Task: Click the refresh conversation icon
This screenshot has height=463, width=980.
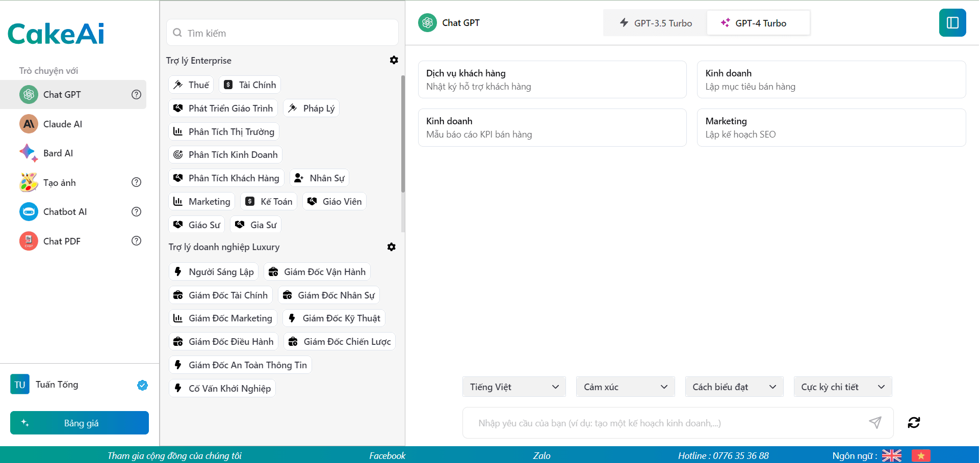Action: click(x=913, y=422)
